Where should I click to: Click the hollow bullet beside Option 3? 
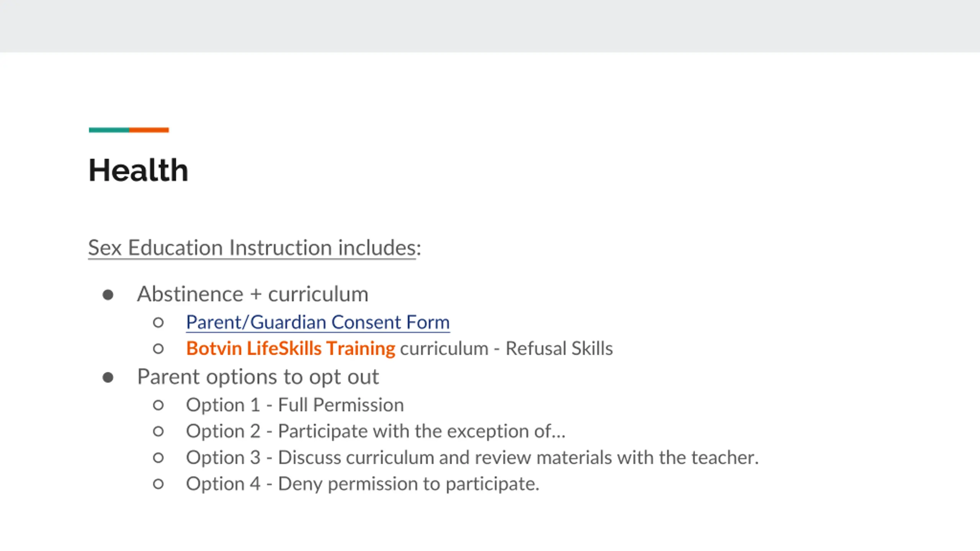(x=158, y=458)
